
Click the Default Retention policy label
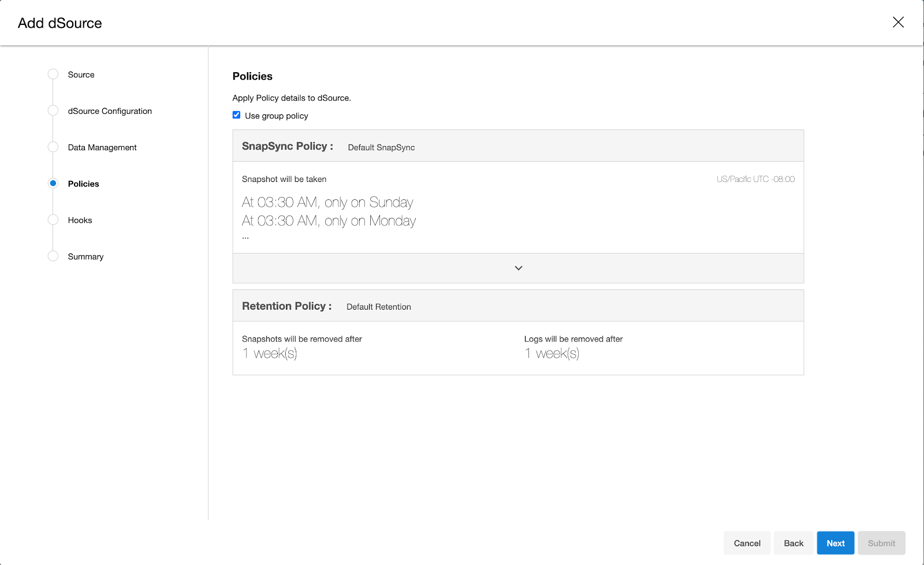click(x=378, y=306)
